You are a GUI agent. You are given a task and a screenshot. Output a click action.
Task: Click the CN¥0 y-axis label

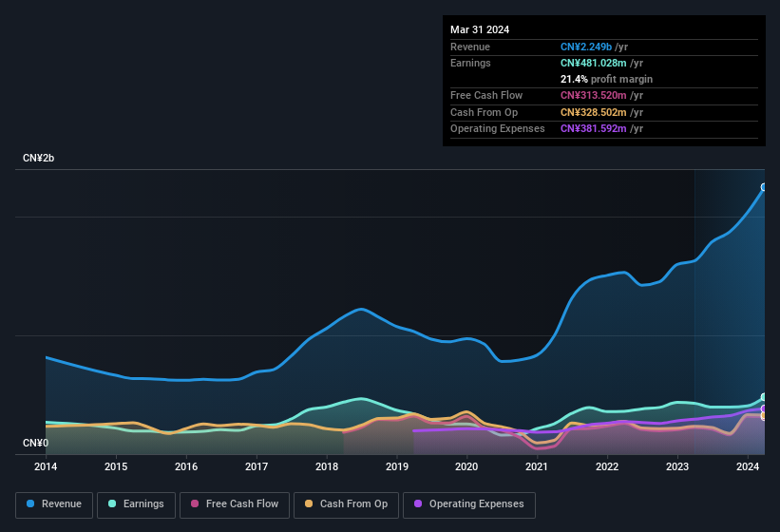35,443
